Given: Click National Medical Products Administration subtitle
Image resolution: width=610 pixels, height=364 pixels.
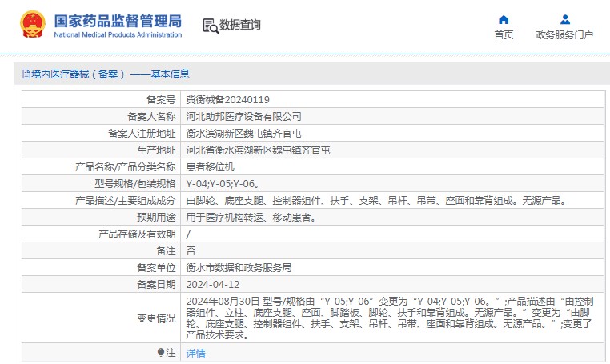Looking at the screenshot, I should pos(118,34).
